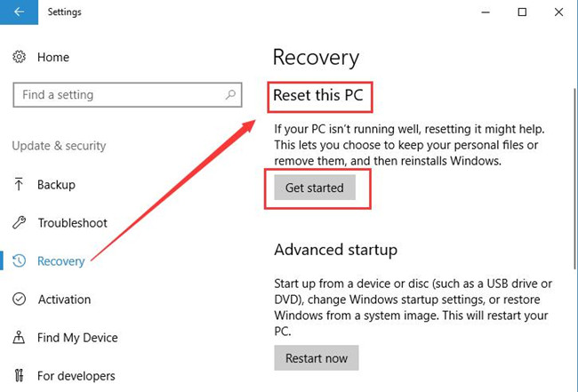This screenshot has height=392, width=578.
Task: Click the Restart now button
Action: pos(317,357)
